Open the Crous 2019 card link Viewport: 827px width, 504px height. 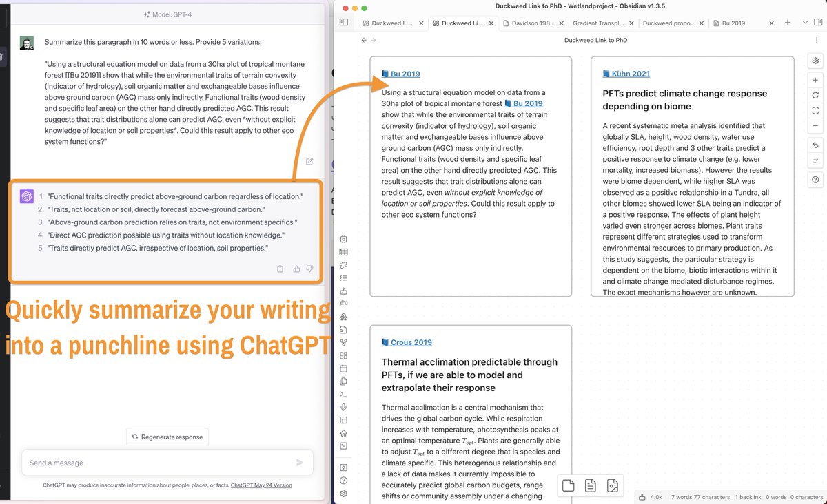coord(407,342)
